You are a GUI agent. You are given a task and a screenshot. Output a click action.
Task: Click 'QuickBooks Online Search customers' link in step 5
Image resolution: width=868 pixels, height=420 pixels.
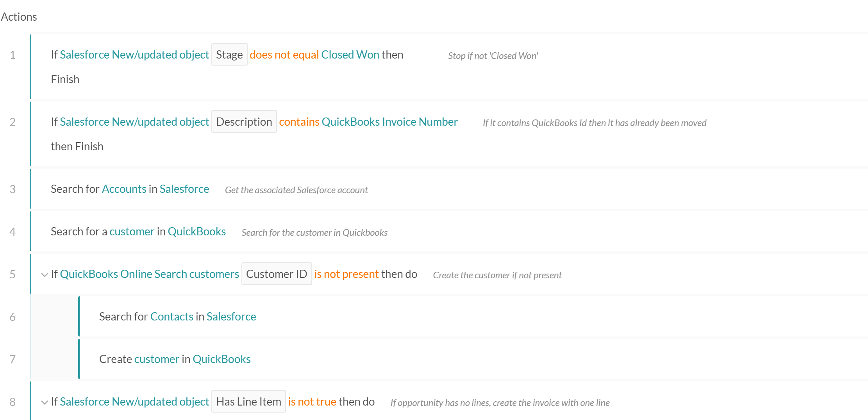tap(149, 274)
